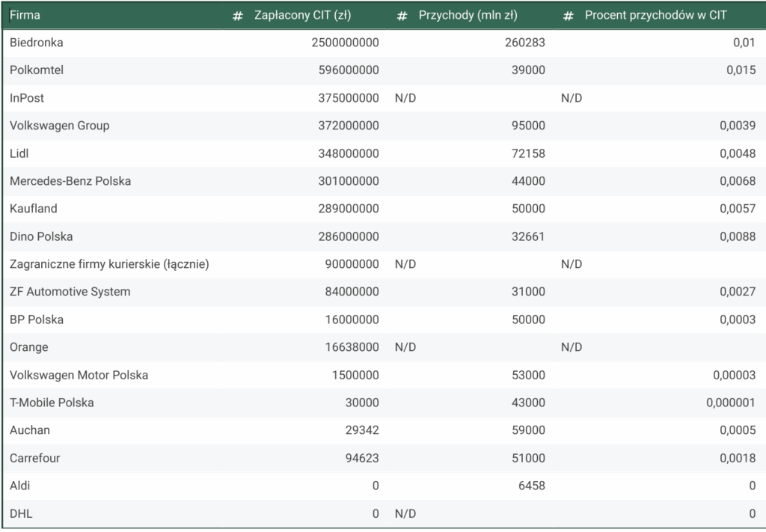This screenshot has height=532, width=766.
Task: Click the # icon beside Zapłacony CIT header
Action: [x=238, y=15]
